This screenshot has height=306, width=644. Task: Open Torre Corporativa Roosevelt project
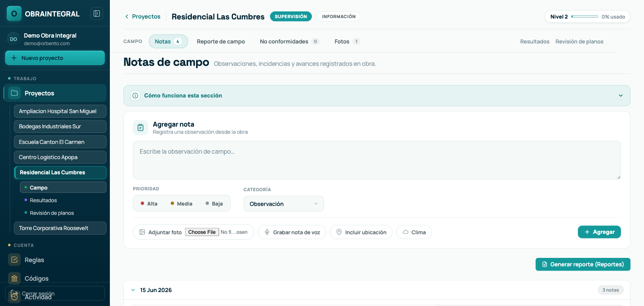point(60,228)
